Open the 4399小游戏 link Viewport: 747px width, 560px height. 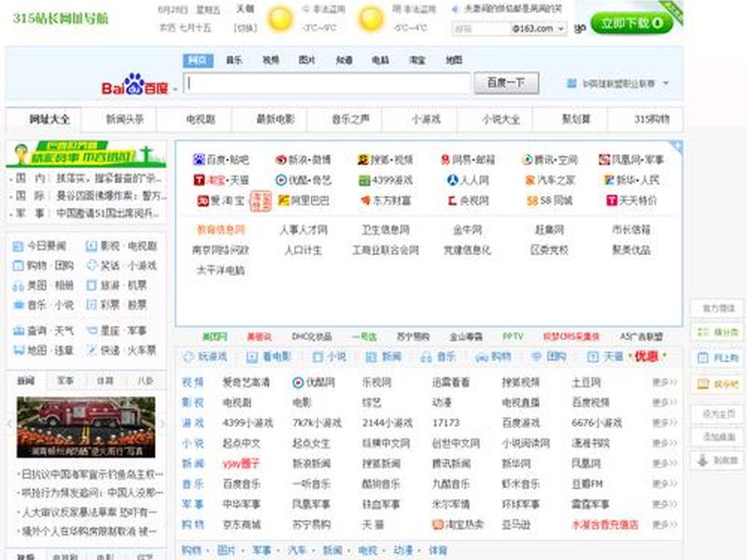[x=247, y=423]
